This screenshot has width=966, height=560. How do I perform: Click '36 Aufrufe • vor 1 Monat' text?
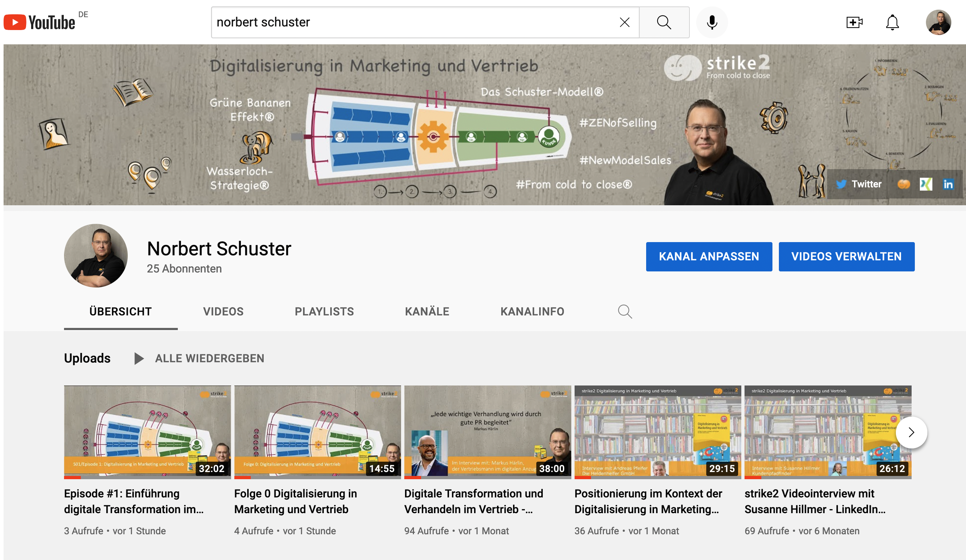pyautogui.click(x=627, y=531)
